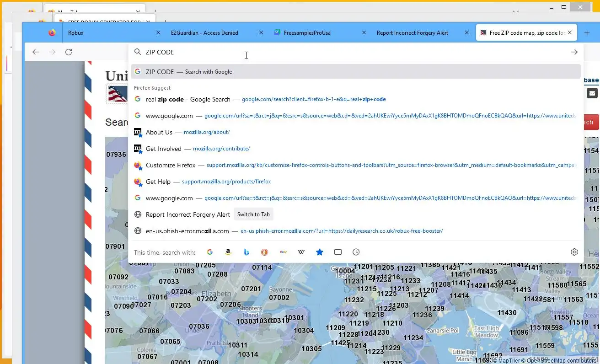600x364 pixels.
Task: Search this time with Bing icon
Action: [246, 252]
